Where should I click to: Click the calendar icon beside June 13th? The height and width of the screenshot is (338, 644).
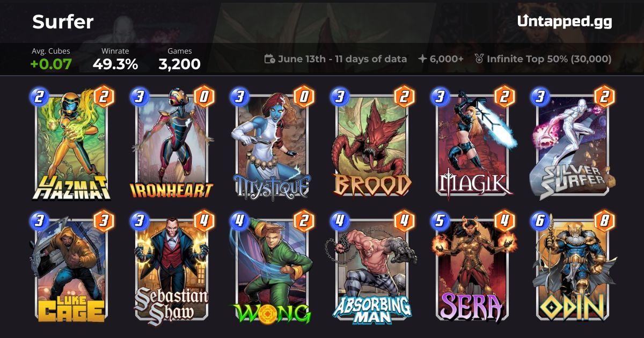pyautogui.click(x=270, y=59)
